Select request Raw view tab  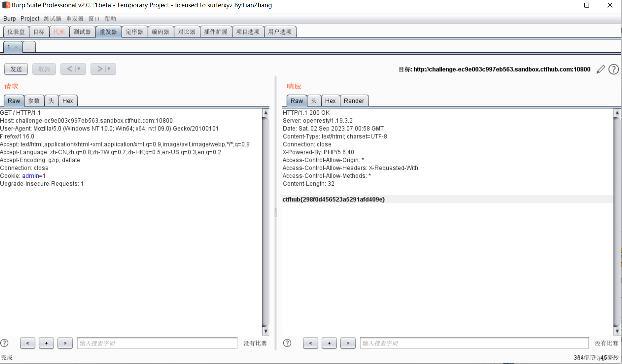14,101
